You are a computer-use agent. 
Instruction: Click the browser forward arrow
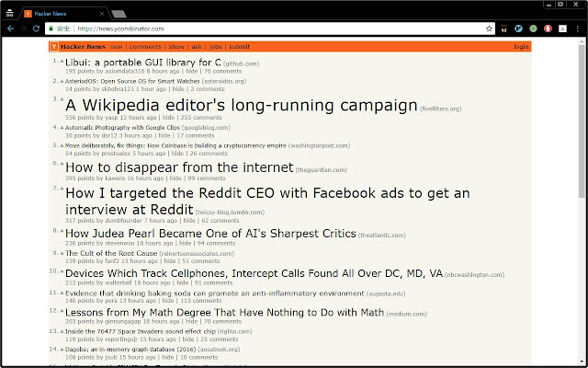coord(23,29)
